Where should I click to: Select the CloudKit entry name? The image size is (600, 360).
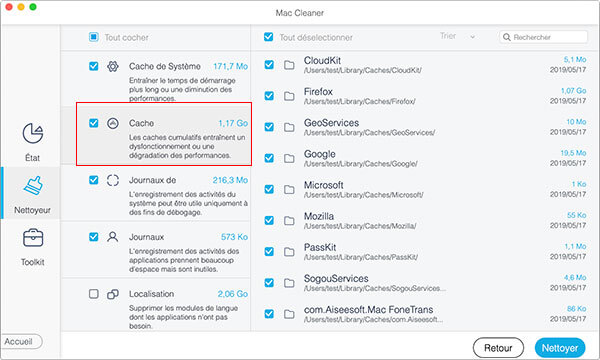pos(322,60)
